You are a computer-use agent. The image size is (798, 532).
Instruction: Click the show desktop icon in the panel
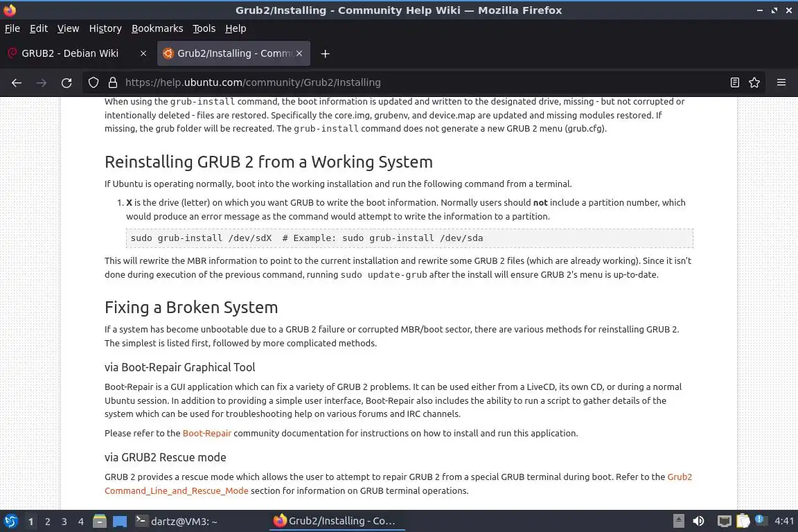click(120, 522)
